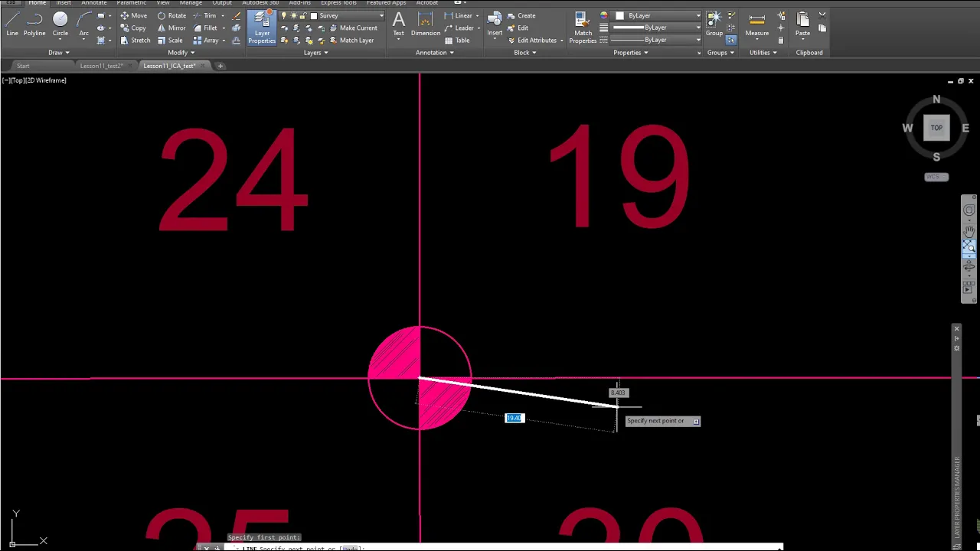Activate the Mirror command
Viewport: 980px width, 551px height.
tap(171, 28)
